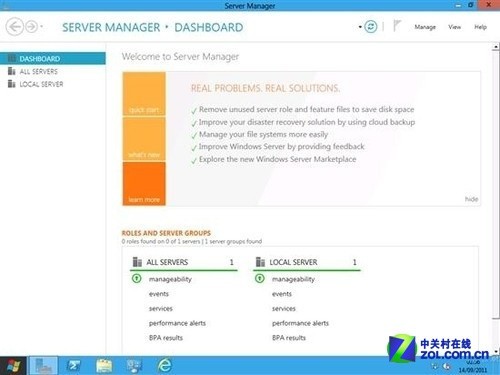Hide the welcome panel
The width and height of the screenshot is (500, 375).
[471, 199]
